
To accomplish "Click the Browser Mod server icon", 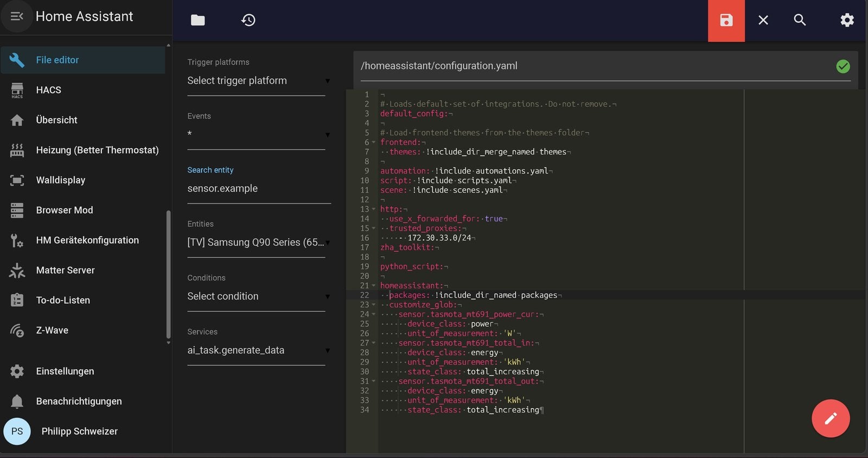I will 17,210.
